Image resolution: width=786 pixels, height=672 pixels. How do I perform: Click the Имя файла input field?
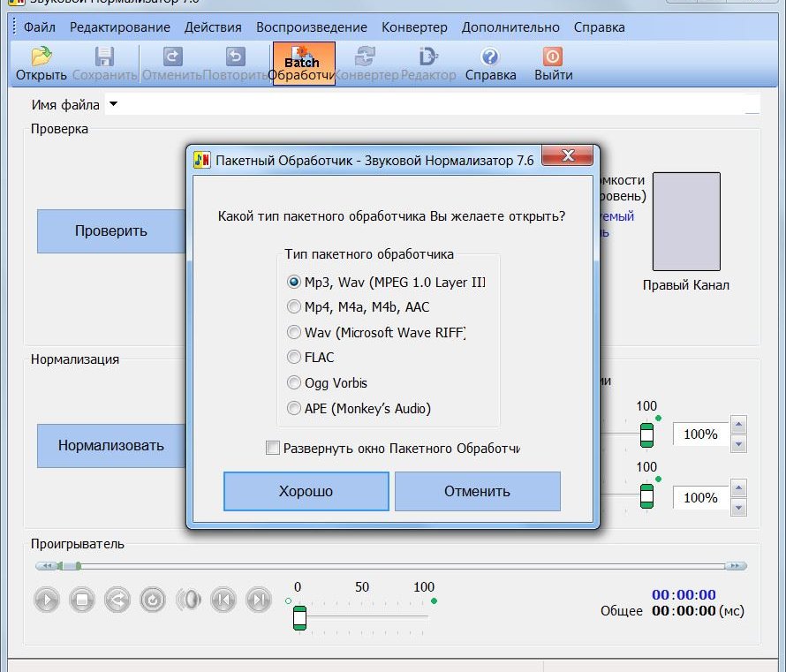click(432, 104)
